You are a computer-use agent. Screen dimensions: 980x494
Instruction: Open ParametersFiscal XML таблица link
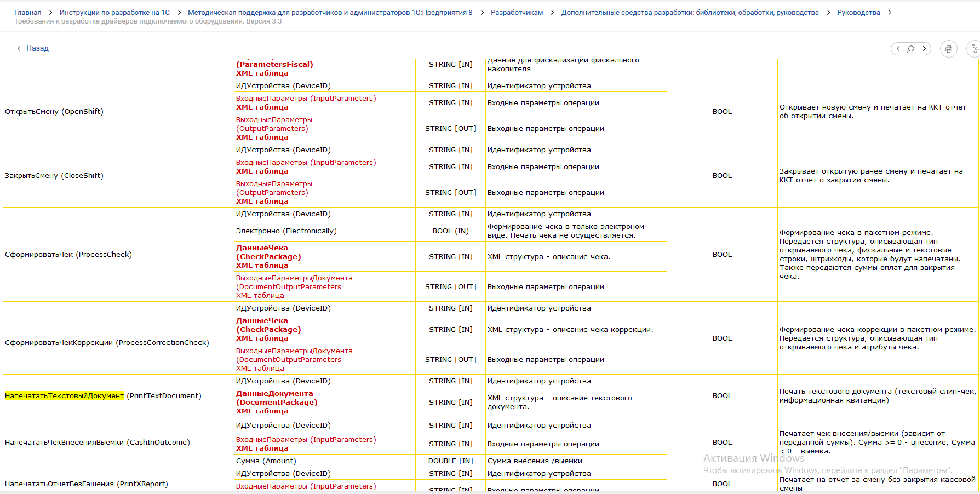274,68
